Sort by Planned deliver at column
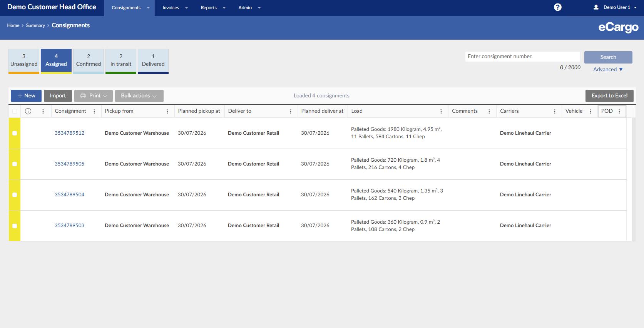This screenshot has height=328, width=644. [322, 111]
